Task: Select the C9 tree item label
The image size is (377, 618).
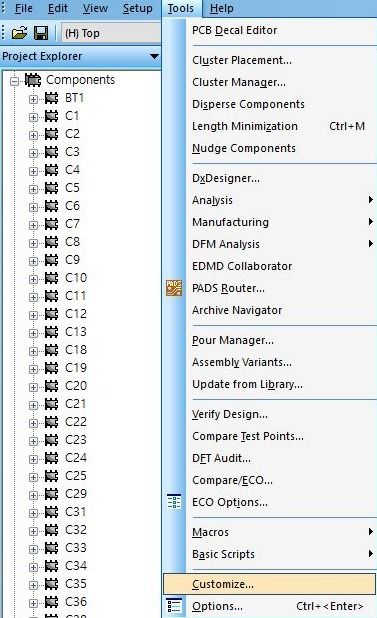Action: point(72,260)
